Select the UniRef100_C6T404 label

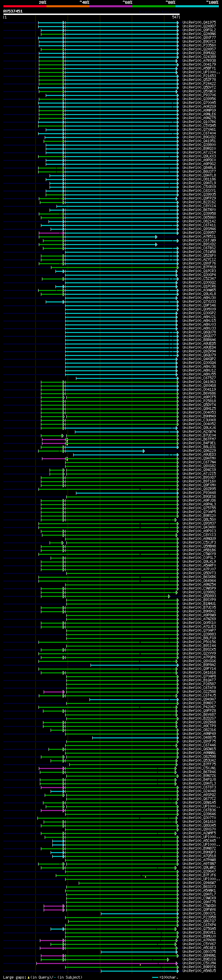coord(199,133)
